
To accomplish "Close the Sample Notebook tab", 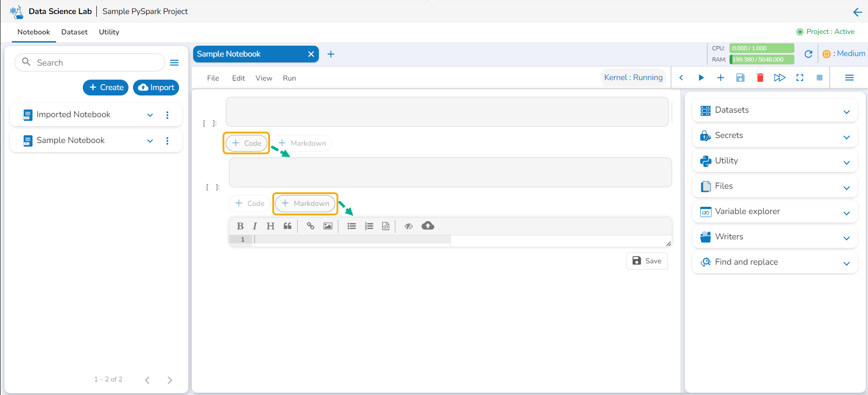I will tap(311, 54).
